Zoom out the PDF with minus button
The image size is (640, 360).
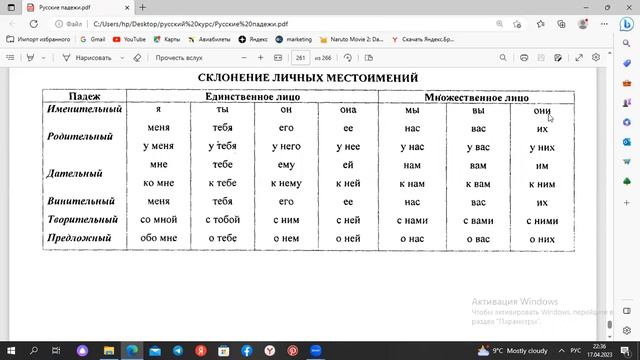click(244, 58)
